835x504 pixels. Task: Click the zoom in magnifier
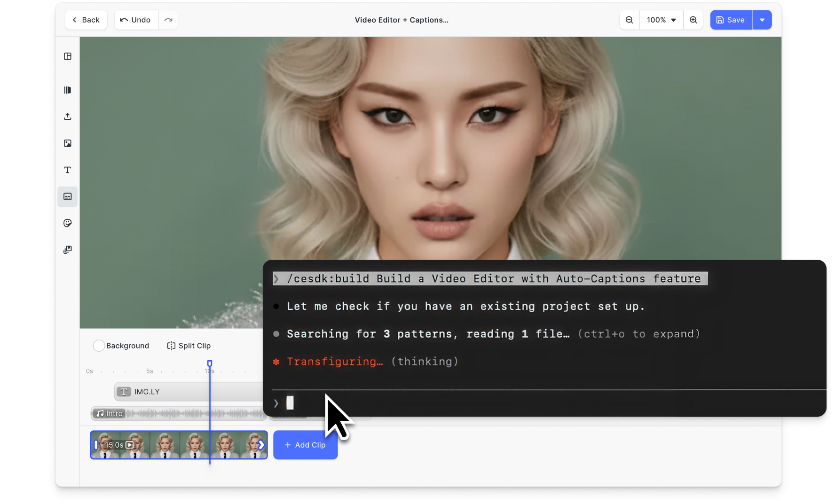(693, 20)
